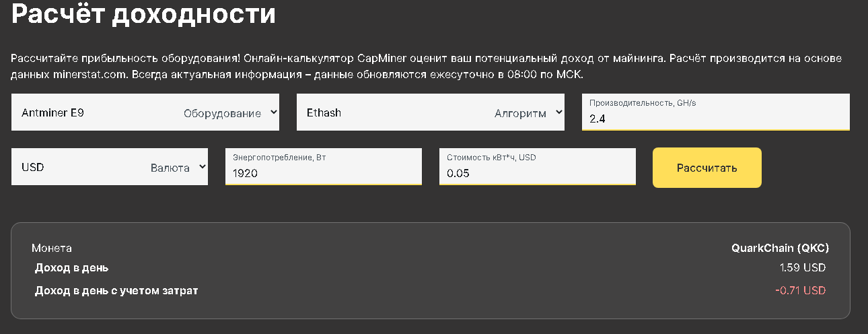The image size is (868, 334).
Task: Click the chevron arrow of the Валюта selector
Action: 202,167
